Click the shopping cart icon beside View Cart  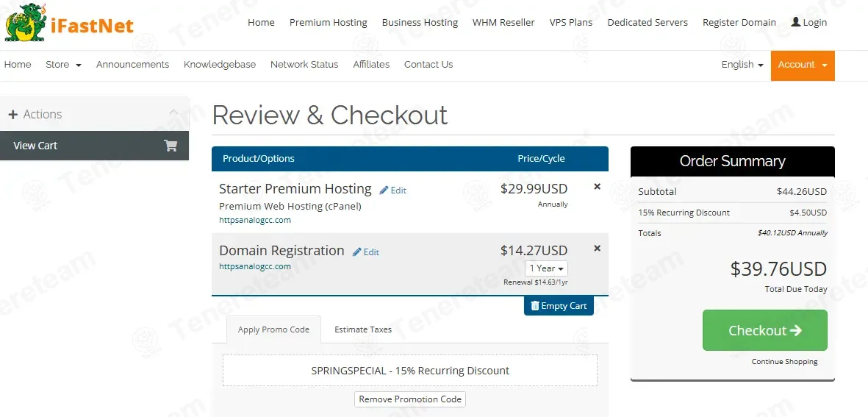[171, 146]
